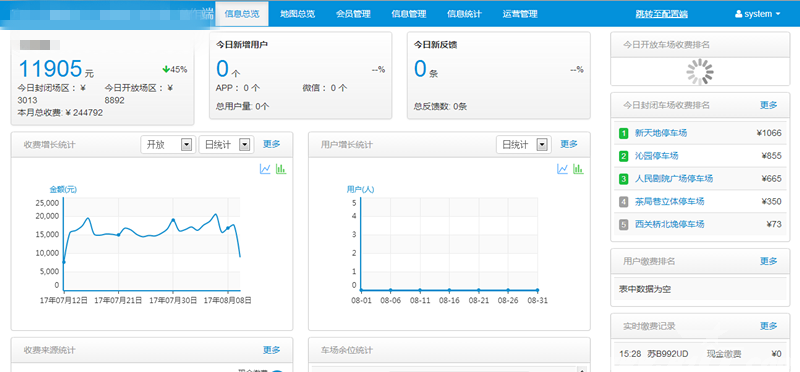Click the 跳转至配置端 link
The image size is (800, 372).
coord(661,14)
